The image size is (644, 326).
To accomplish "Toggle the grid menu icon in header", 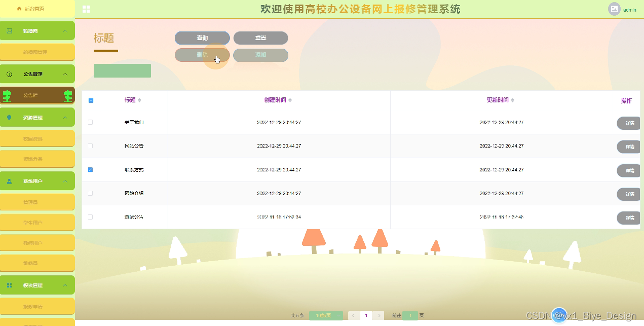I will [86, 9].
